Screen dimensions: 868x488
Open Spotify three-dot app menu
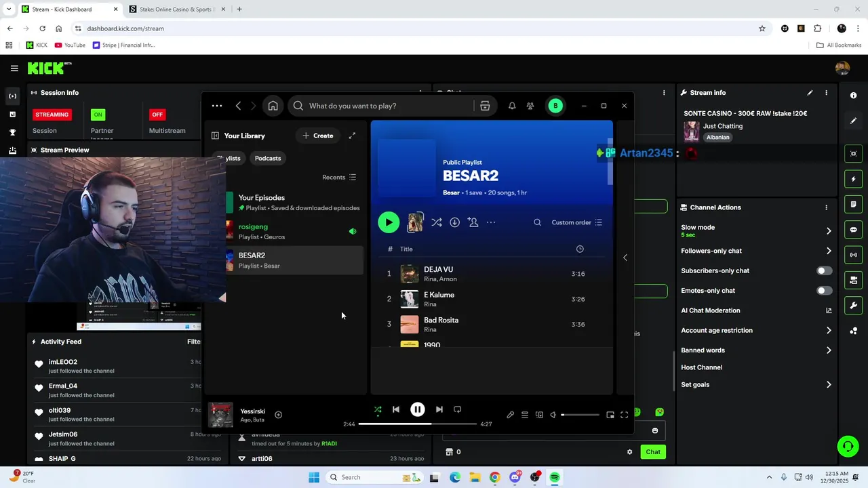tap(217, 106)
